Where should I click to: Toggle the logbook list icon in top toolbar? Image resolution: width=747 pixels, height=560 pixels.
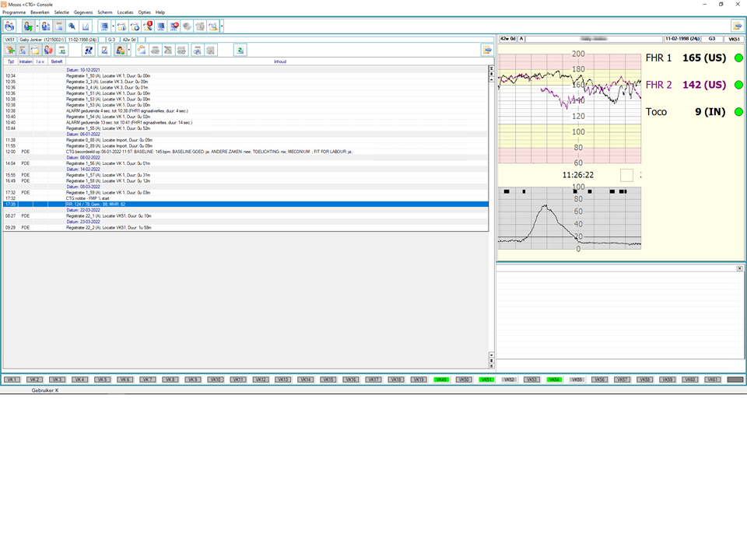pos(59,26)
